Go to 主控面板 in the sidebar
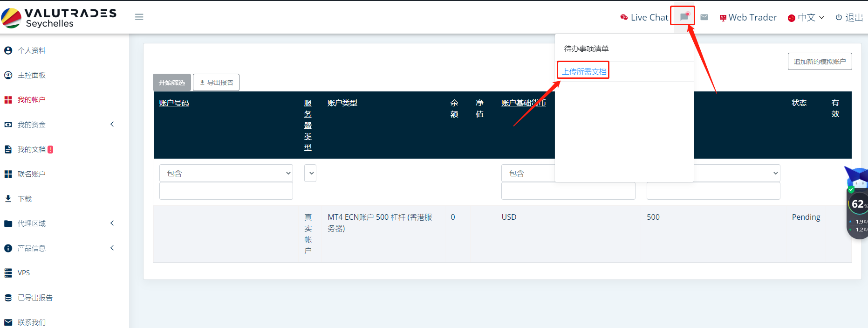 pyautogui.click(x=32, y=75)
